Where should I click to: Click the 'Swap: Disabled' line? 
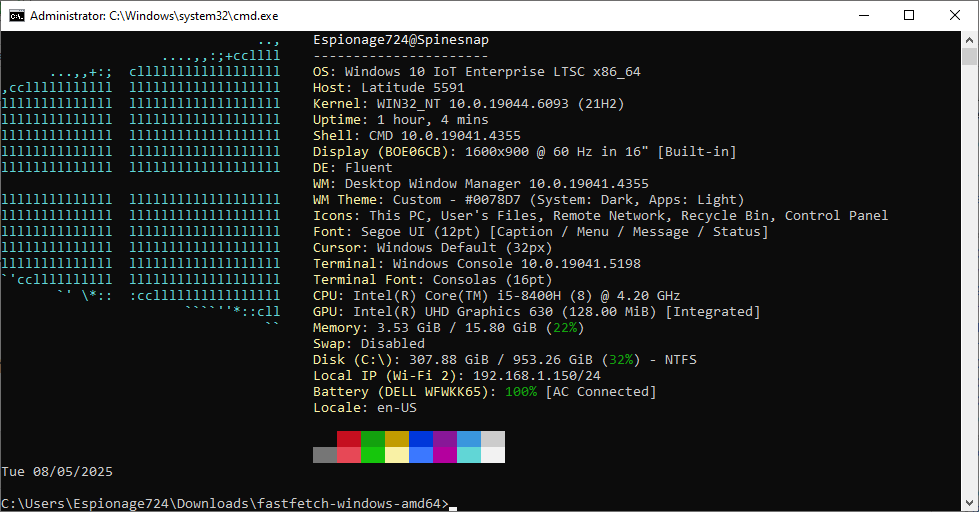pyautogui.click(x=369, y=344)
